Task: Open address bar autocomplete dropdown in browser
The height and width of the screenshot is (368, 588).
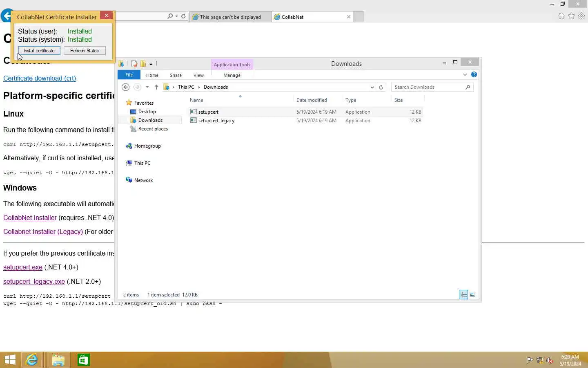Action: [176, 16]
